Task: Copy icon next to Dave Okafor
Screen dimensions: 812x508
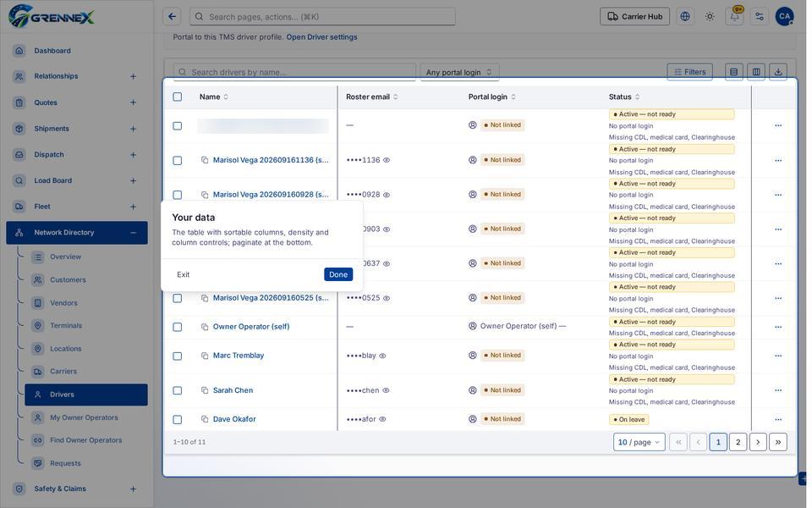Action: [x=205, y=419]
